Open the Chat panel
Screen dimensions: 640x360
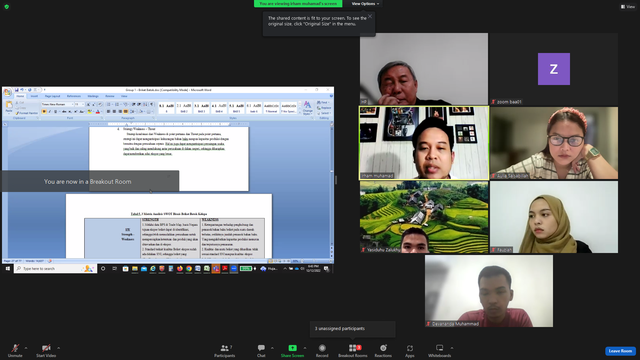click(x=261, y=350)
